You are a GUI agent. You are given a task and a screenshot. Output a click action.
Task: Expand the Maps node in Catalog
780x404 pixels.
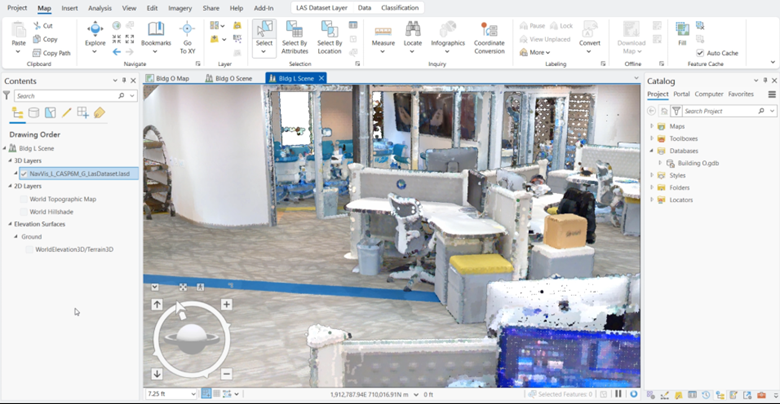652,126
